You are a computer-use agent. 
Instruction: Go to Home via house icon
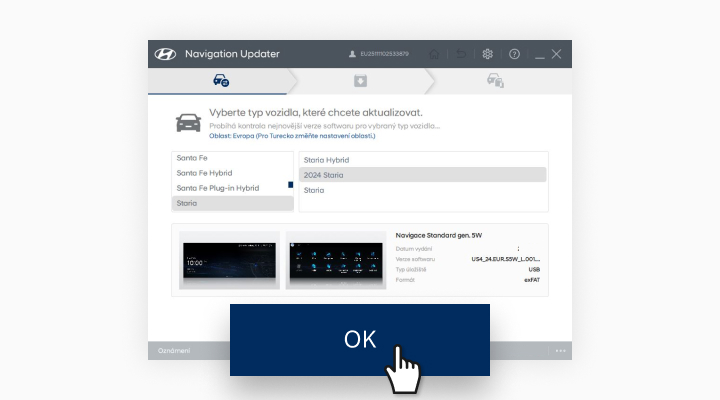click(x=434, y=54)
